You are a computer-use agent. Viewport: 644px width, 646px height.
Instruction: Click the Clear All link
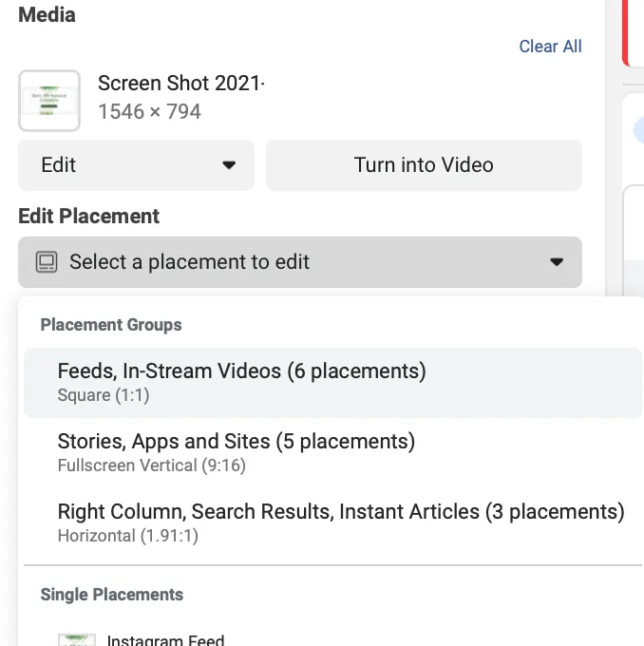pos(550,47)
